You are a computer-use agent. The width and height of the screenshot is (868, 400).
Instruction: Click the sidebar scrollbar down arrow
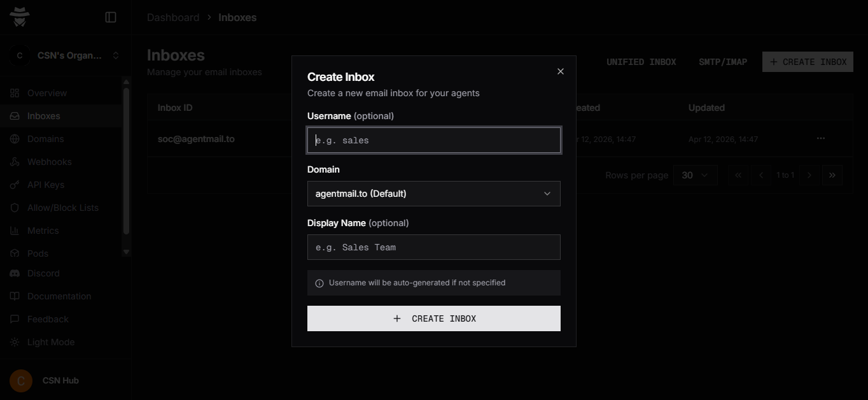click(126, 252)
